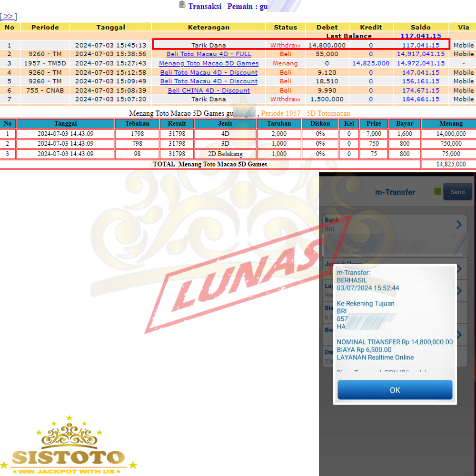Select the Tarik Dana withdraw row at 15:45:13
The height and width of the screenshot is (476, 476).
[x=208, y=45]
